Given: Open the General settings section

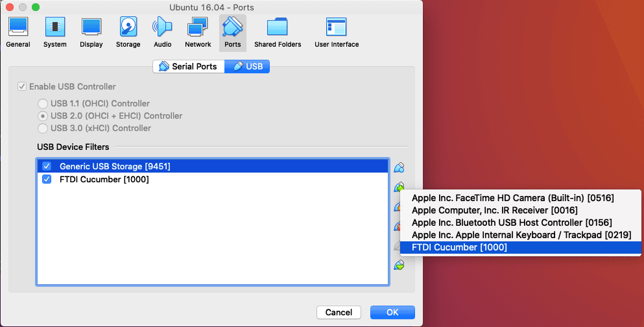Looking at the screenshot, I should 18,33.
